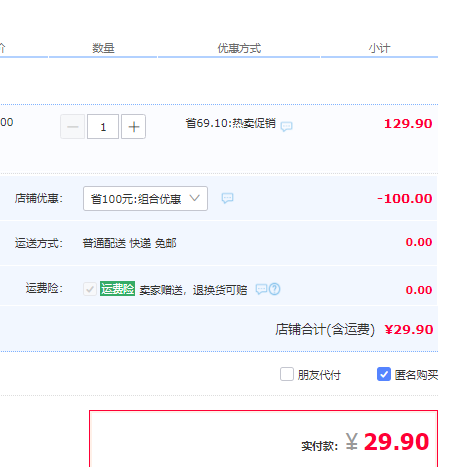Open the 省100元:组合优惠 dropdown
The width and height of the screenshot is (474, 467).
145,199
